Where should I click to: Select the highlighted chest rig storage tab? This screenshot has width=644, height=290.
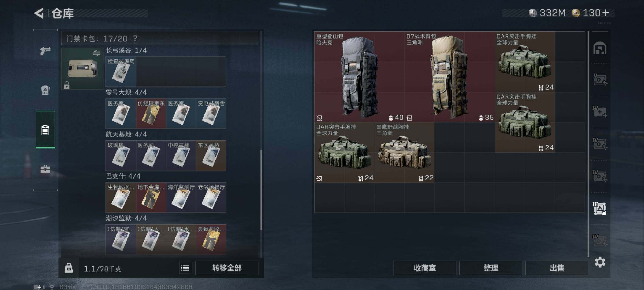pos(599,209)
